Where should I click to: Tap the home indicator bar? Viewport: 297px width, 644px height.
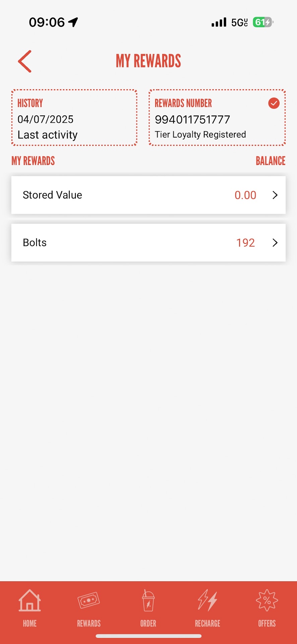tap(148, 636)
